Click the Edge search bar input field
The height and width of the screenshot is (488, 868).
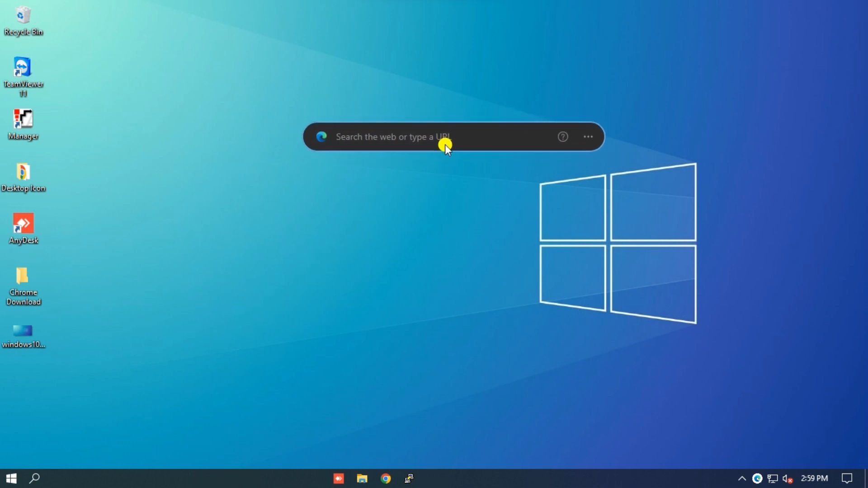click(x=434, y=137)
